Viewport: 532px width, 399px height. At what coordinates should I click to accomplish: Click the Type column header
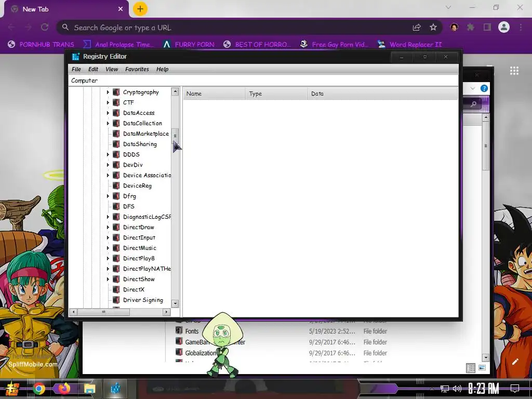coord(276,94)
